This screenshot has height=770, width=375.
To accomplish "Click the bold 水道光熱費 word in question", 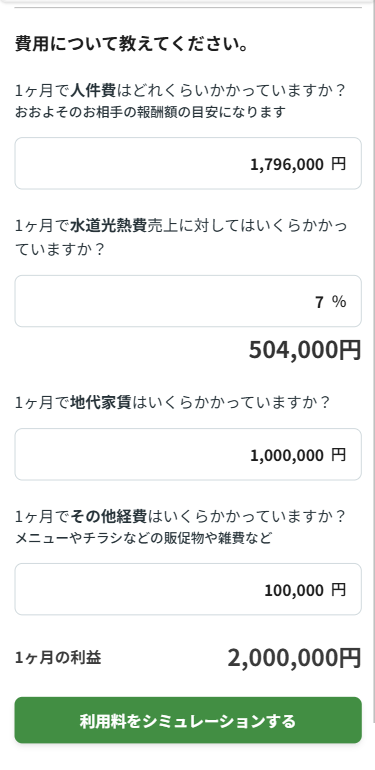I will [108, 226].
